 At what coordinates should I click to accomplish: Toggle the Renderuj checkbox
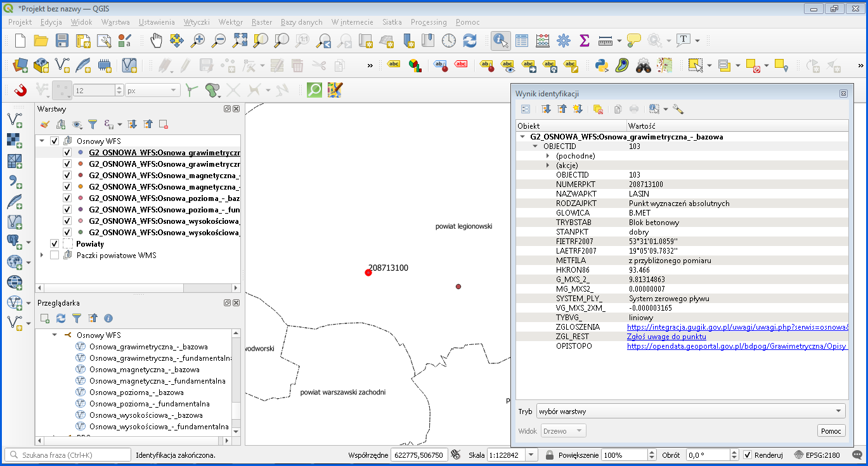coord(748,455)
